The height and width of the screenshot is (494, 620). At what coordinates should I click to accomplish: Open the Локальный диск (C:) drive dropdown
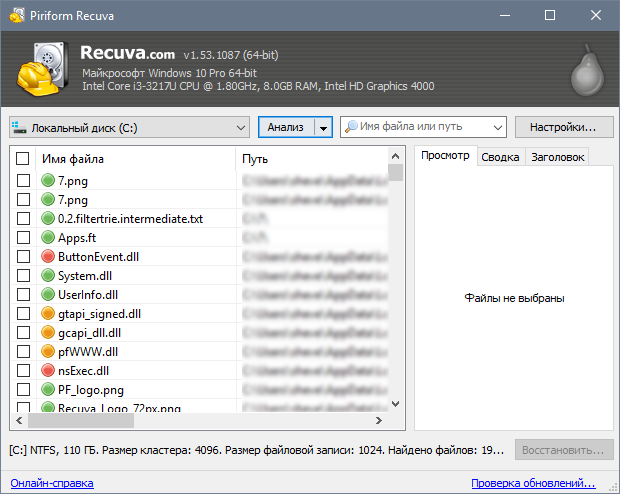[129, 127]
